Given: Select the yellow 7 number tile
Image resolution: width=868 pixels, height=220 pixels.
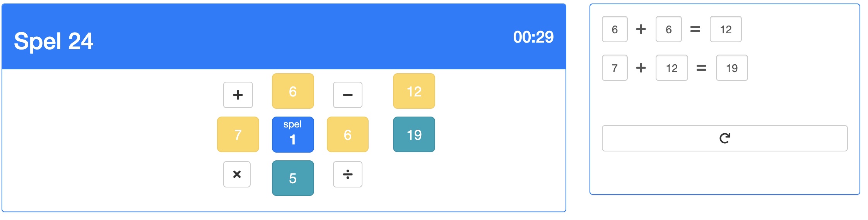Looking at the screenshot, I should 238,134.
